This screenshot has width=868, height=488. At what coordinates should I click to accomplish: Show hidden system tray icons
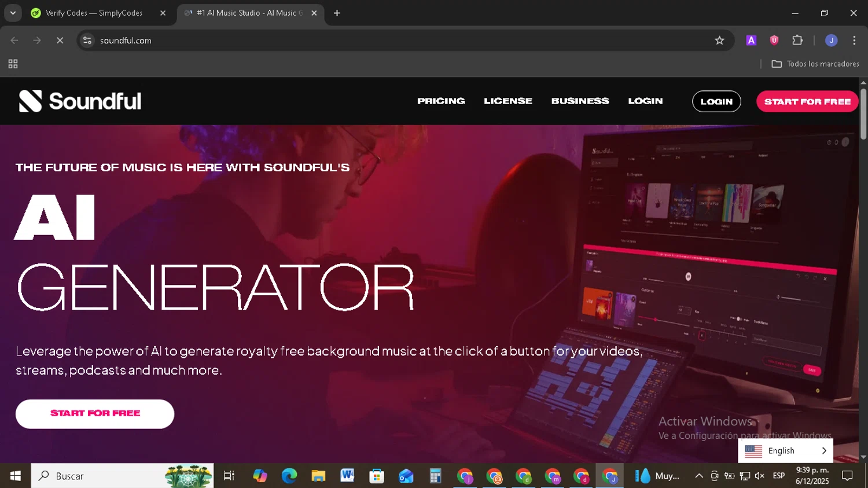point(699,476)
